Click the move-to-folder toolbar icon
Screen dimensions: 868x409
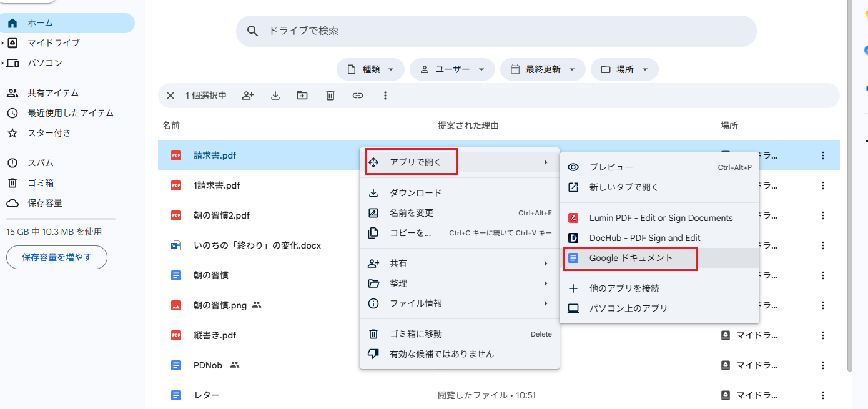(x=302, y=96)
